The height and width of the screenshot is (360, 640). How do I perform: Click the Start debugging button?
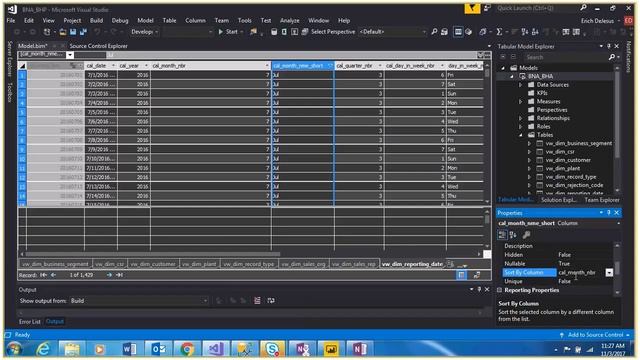(x=228, y=32)
